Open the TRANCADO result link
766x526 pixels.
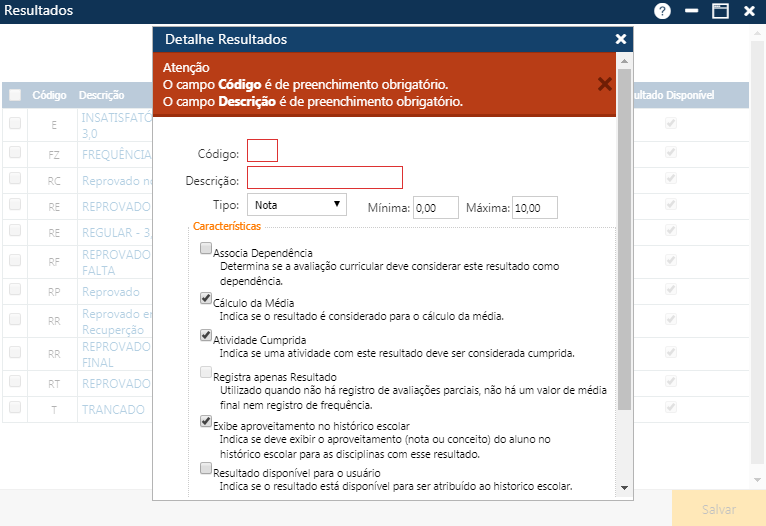point(115,409)
